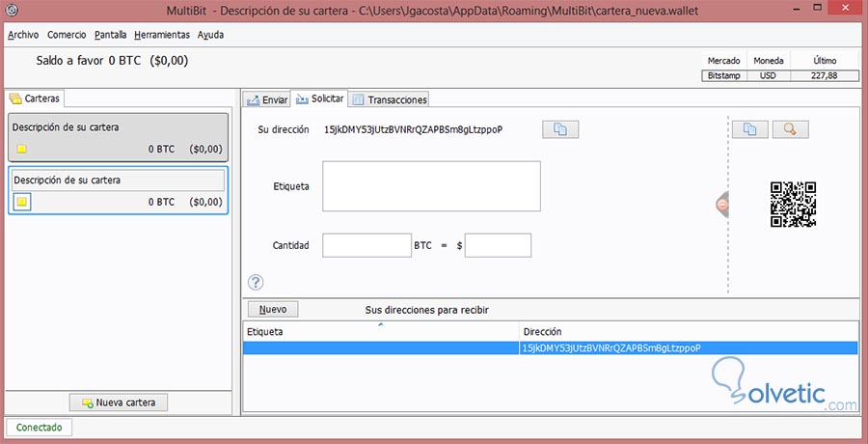Click the QR code image
Screen dimensions: 868x444
[793, 204]
